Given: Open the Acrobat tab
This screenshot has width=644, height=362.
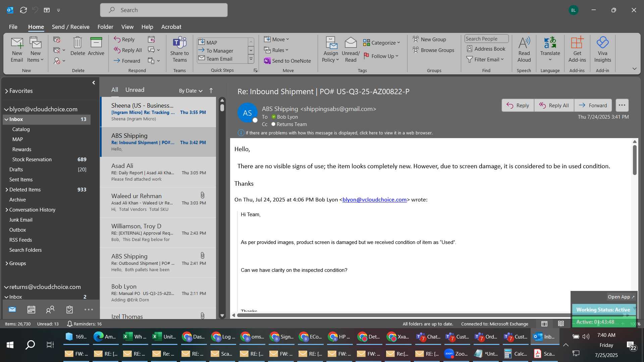Looking at the screenshot, I should click(171, 27).
